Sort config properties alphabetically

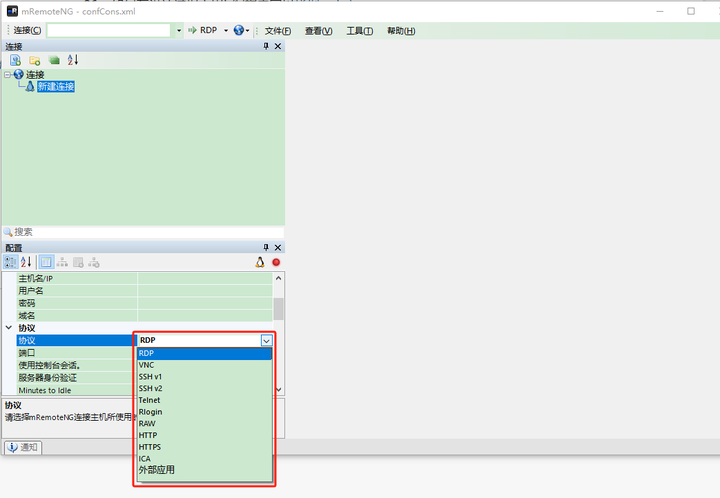click(x=26, y=262)
